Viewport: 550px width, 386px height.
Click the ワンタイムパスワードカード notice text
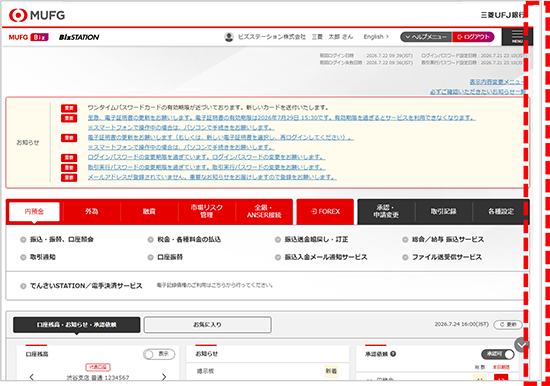coord(208,107)
